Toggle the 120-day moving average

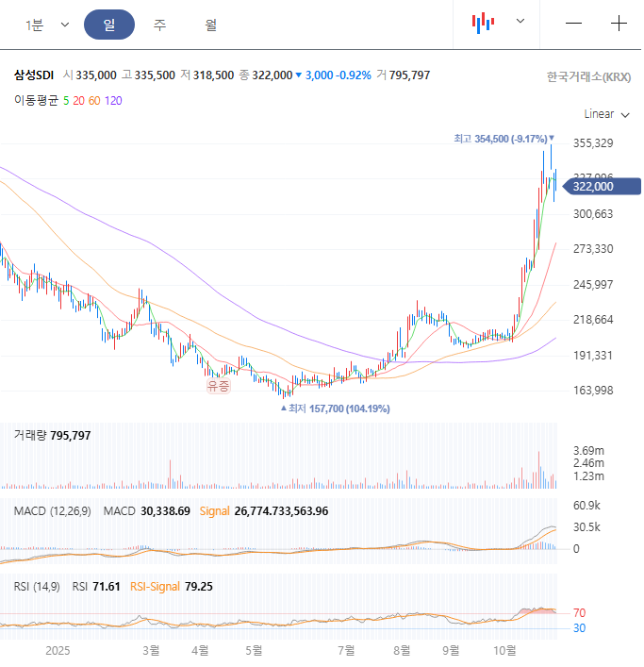point(113,101)
